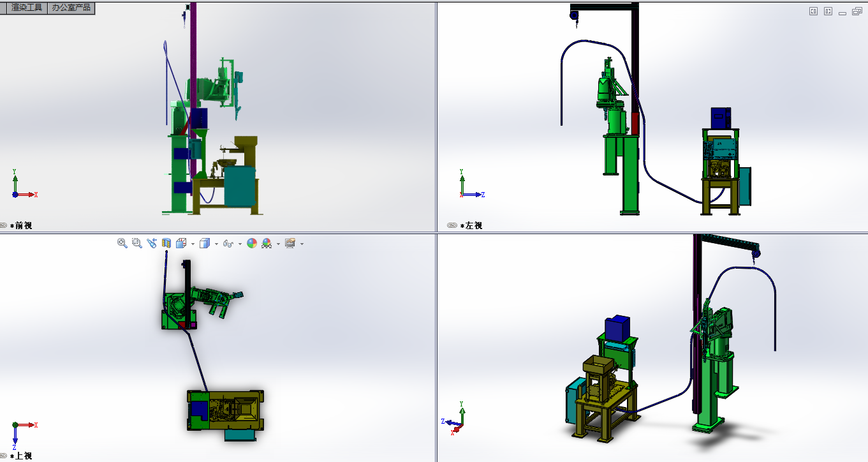Switch to the 渲染工具 tab

pyautogui.click(x=26, y=8)
